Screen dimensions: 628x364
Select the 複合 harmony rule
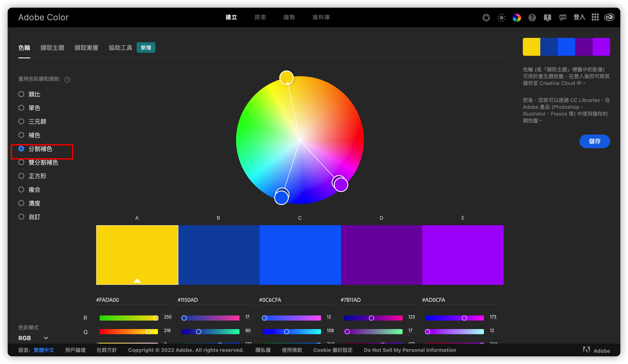(29, 190)
